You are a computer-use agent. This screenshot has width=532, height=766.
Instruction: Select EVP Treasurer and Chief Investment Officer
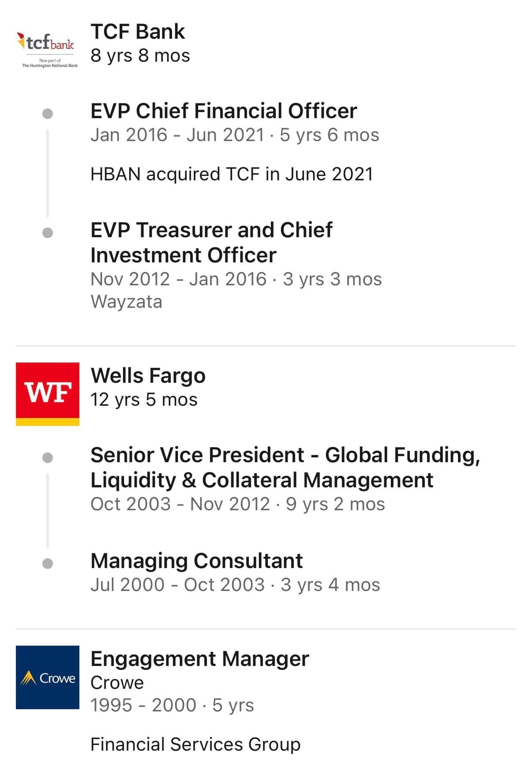pyautogui.click(x=211, y=242)
